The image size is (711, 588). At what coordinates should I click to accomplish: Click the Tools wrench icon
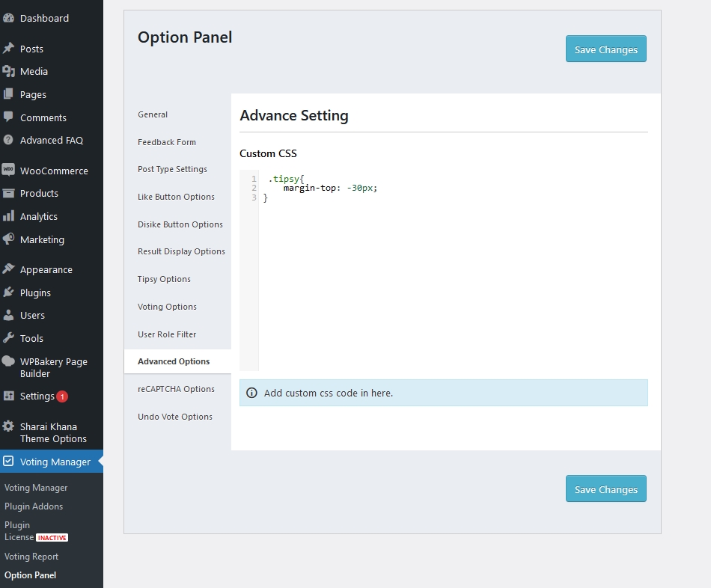[9, 338]
